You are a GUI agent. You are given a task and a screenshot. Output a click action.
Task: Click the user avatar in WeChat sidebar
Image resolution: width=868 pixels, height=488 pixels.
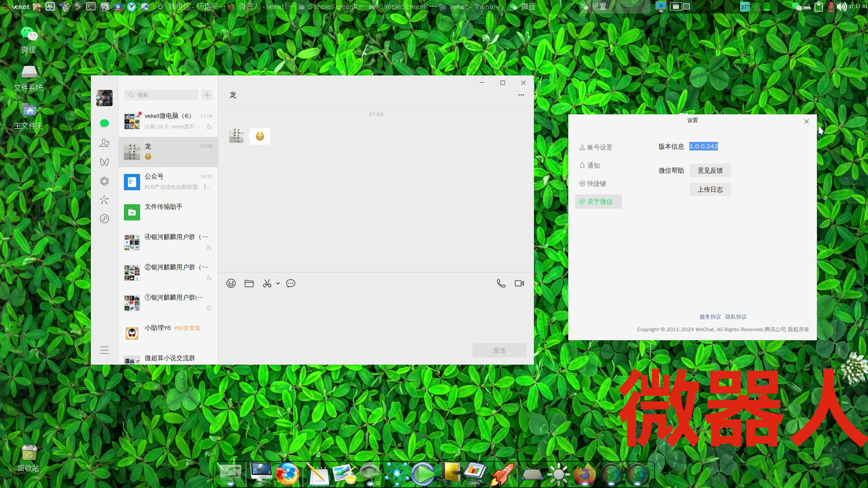tap(104, 98)
